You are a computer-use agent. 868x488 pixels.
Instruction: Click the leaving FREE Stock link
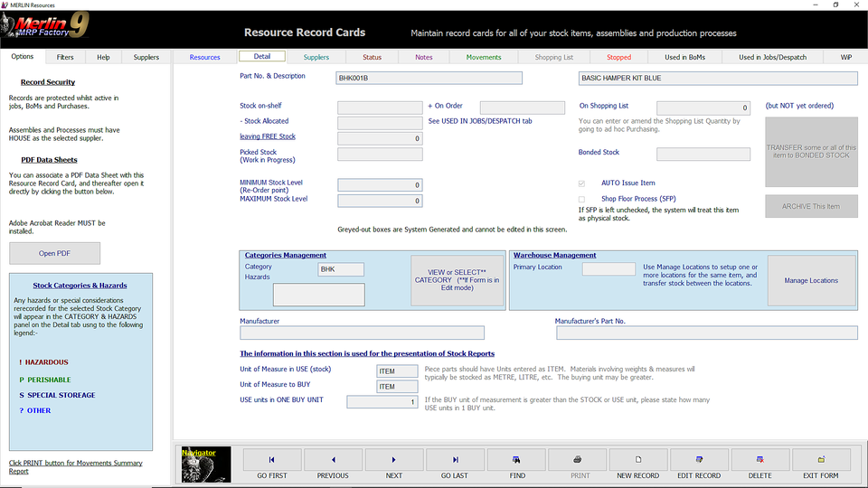268,136
